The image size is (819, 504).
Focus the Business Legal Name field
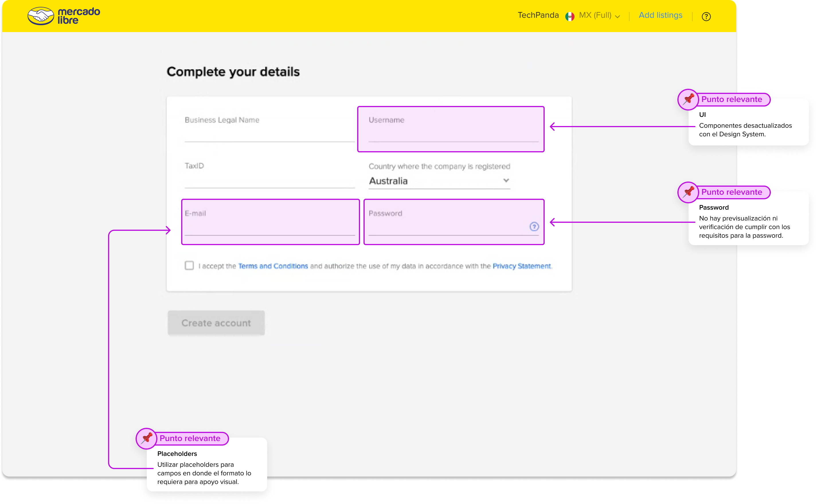pos(269,133)
